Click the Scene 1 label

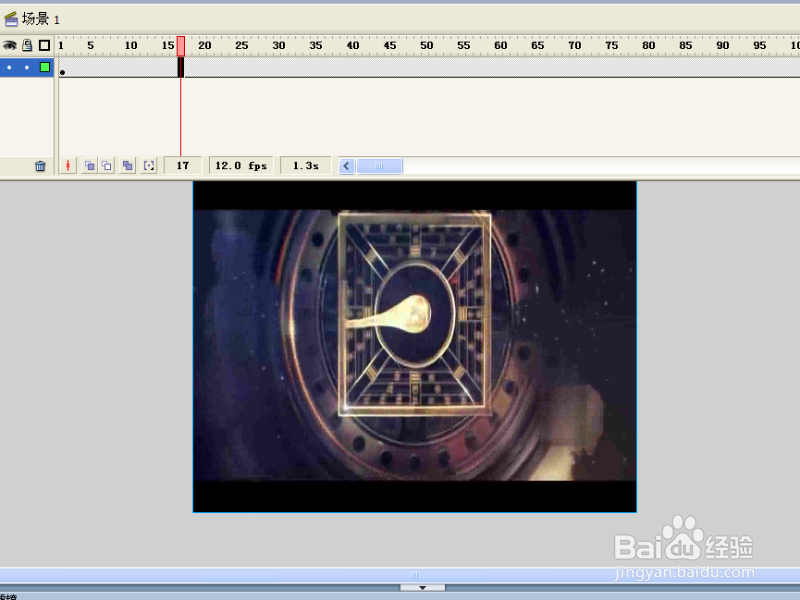[40, 19]
